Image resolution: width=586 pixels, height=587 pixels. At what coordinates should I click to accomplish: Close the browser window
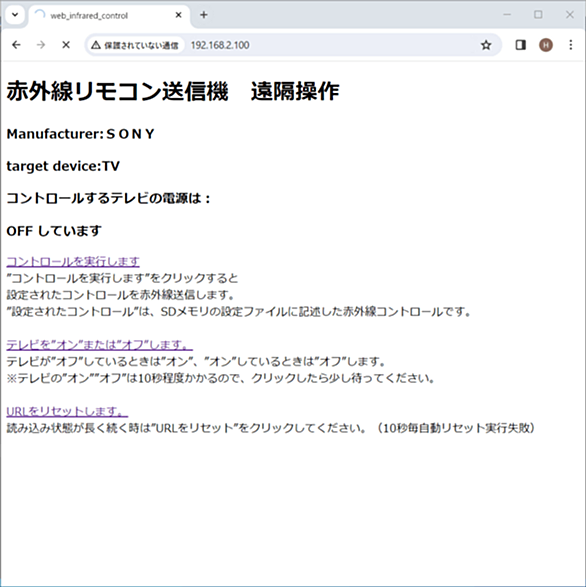point(570,15)
